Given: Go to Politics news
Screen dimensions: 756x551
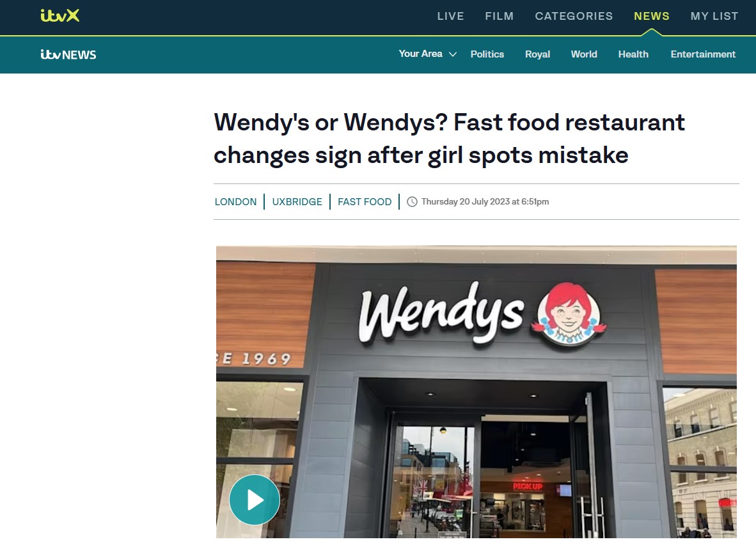Looking at the screenshot, I should [487, 54].
